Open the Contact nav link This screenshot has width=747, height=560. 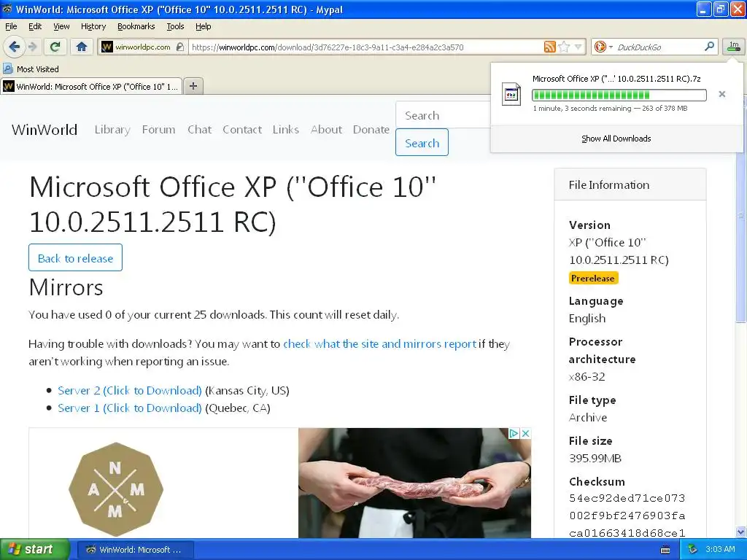[x=242, y=130]
